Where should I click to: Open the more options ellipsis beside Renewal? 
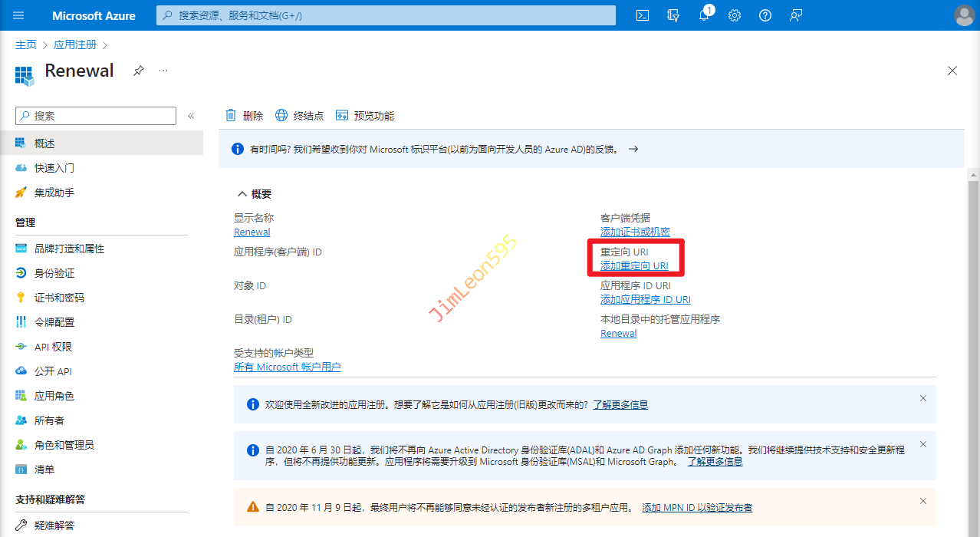[163, 71]
